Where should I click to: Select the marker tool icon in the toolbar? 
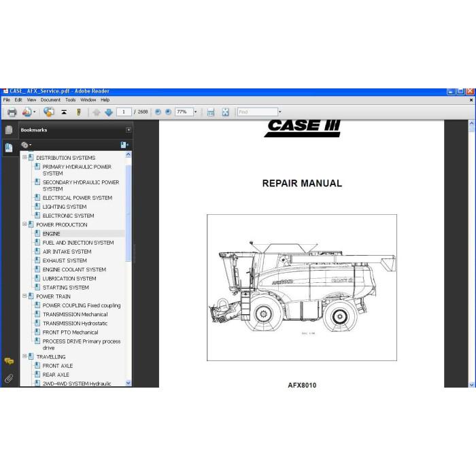point(79,112)
